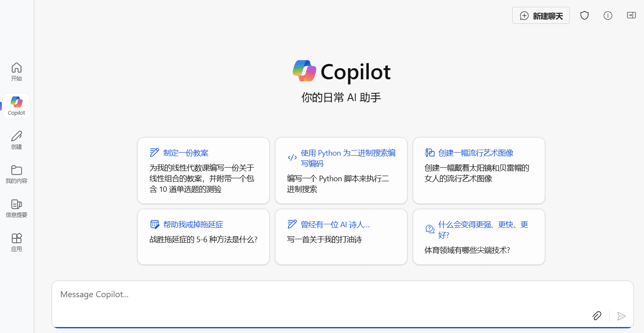Image resolution: width=644 pixels, height=333 pixels.
Task: Click the code icon beside 使用 Python 为二进制搜索编写编码
Action: tap(292, 157)
